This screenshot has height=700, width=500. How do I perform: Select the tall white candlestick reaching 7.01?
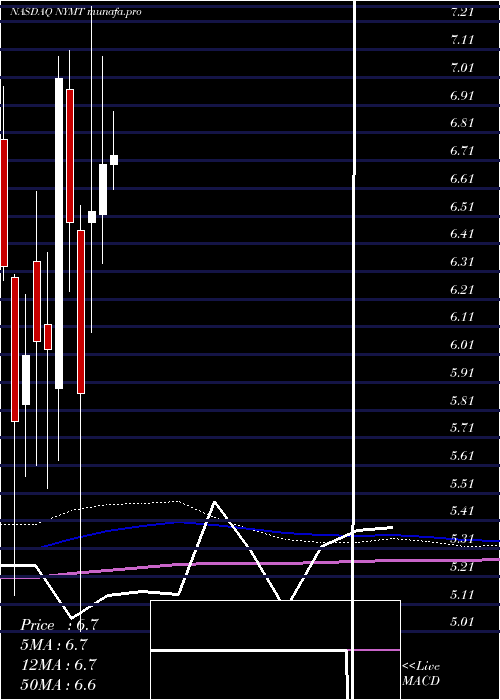pyautogui.click(x=59, y=233)
